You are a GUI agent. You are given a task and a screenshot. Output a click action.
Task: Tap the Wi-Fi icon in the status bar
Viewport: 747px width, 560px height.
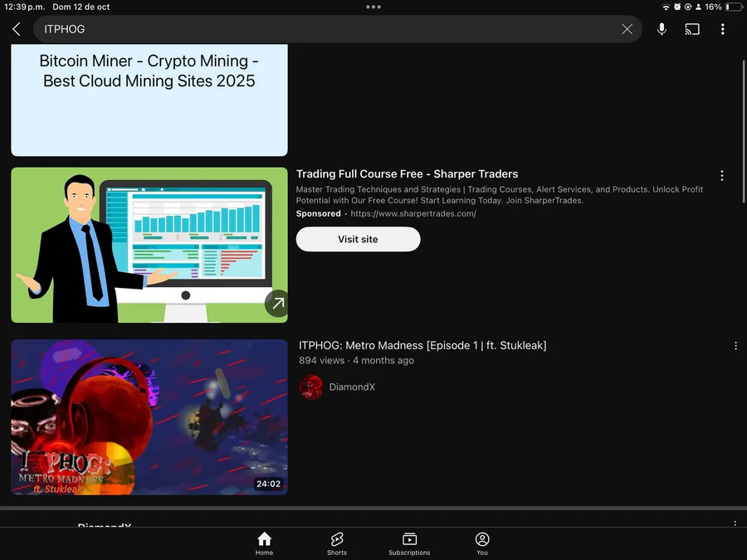tap(666, 7)
